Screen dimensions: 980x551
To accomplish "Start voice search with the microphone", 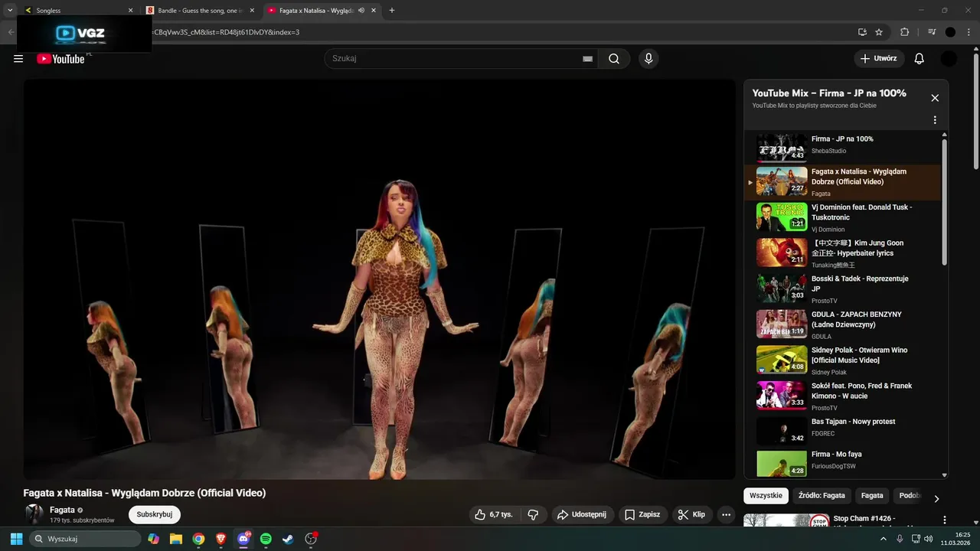I will click(x=648, y=59).
